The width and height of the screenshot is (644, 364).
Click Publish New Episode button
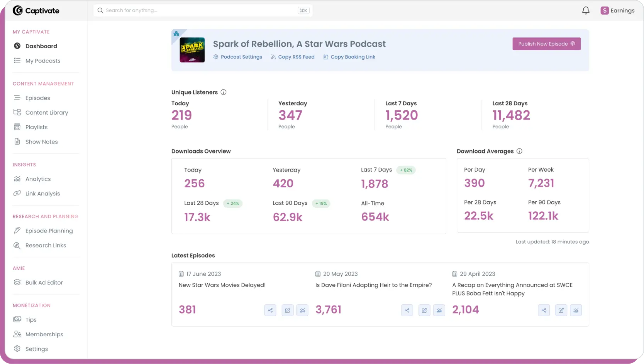[546, 44]
